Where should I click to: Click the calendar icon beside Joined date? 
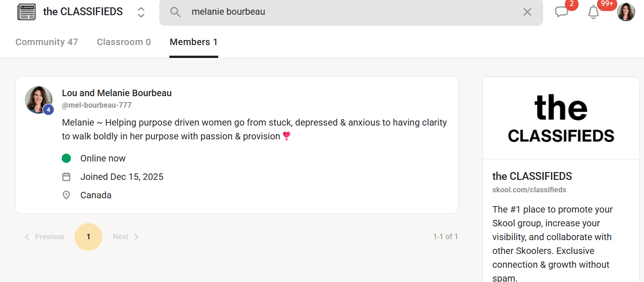(66, 177)
